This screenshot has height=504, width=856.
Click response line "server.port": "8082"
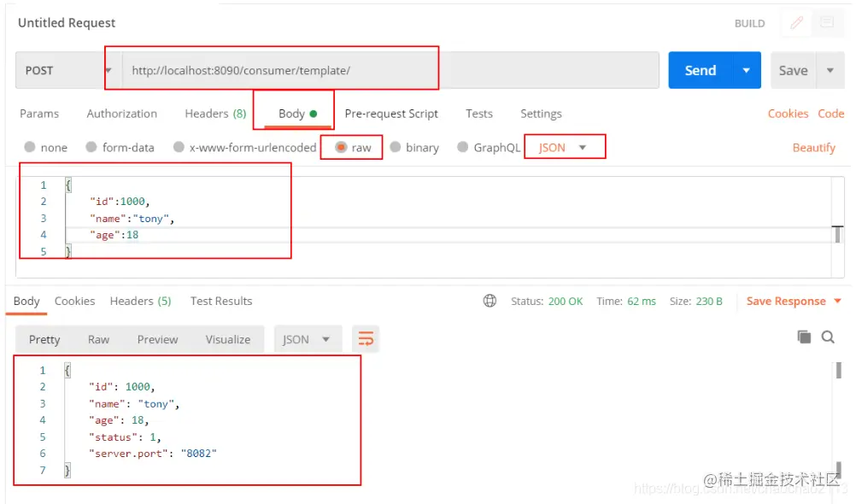pos(153,454)
